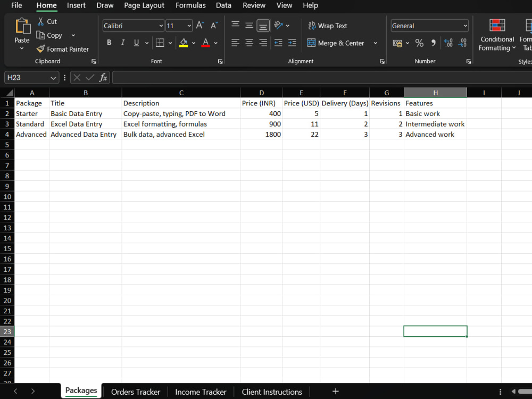Open Font settings dialog launcher
The height and width of the screenshot is (399, 532).
pyautogui.click(x=220, y=61)
